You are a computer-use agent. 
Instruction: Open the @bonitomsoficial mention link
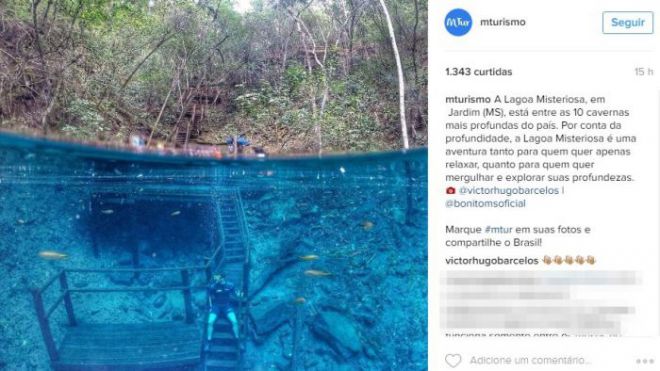tap(485, 204)
